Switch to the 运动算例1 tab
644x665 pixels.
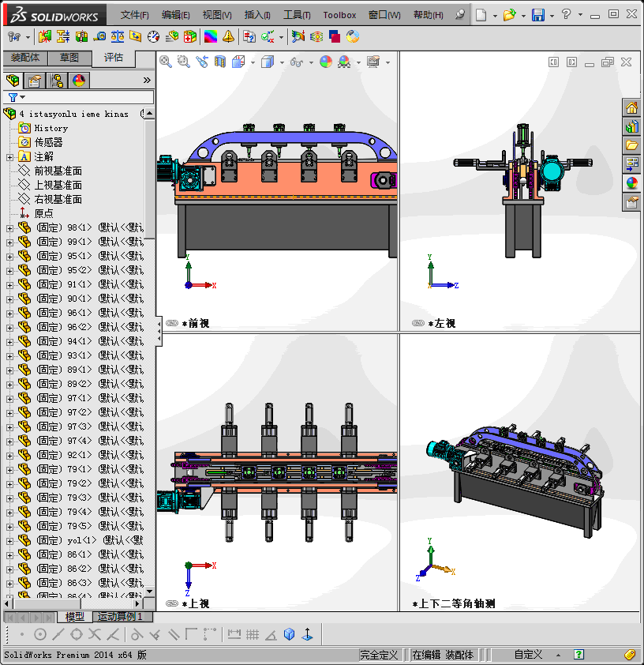click(120, 617)
